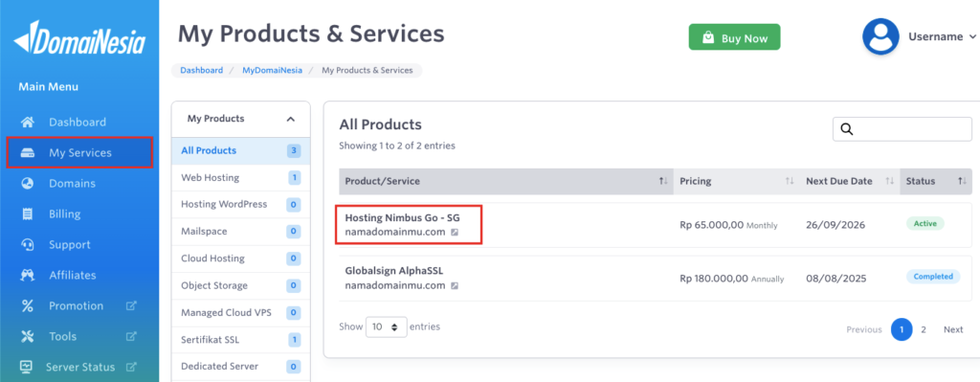Image resolution: width=980 pixels, height=382 pixels.
Task: Go to the Next page
Action: (x=954, y=329)
